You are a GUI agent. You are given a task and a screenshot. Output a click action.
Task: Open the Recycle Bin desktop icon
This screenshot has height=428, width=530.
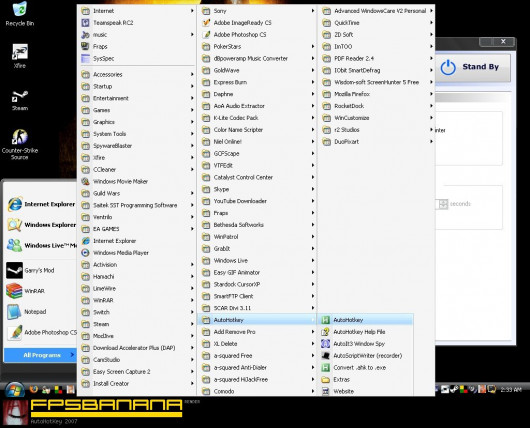[x=20, y=14]
